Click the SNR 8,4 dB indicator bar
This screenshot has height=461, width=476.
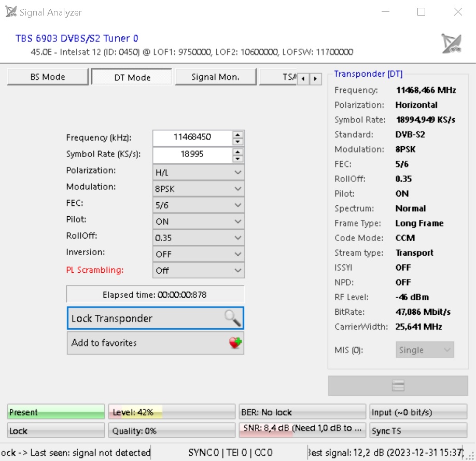pyautogui.click(x=302, y=429)
